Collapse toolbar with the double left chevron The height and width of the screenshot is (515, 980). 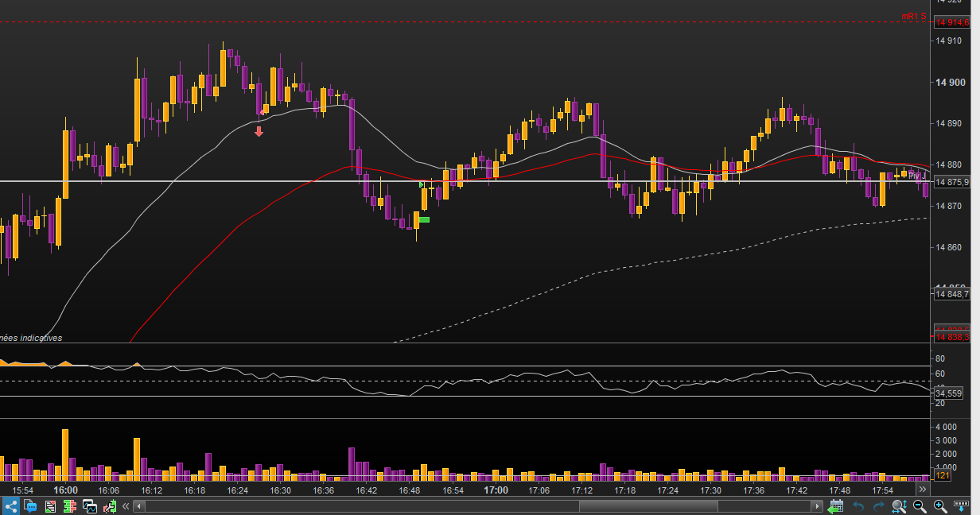(x=125, y=506)
